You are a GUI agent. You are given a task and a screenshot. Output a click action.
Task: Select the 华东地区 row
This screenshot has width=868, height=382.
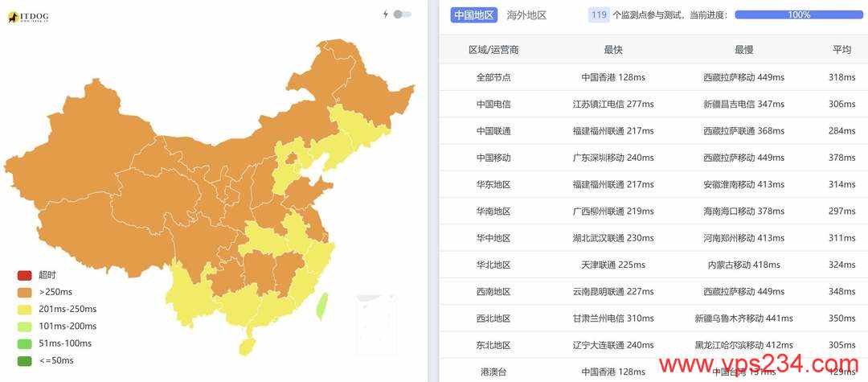tap(653, 184)
